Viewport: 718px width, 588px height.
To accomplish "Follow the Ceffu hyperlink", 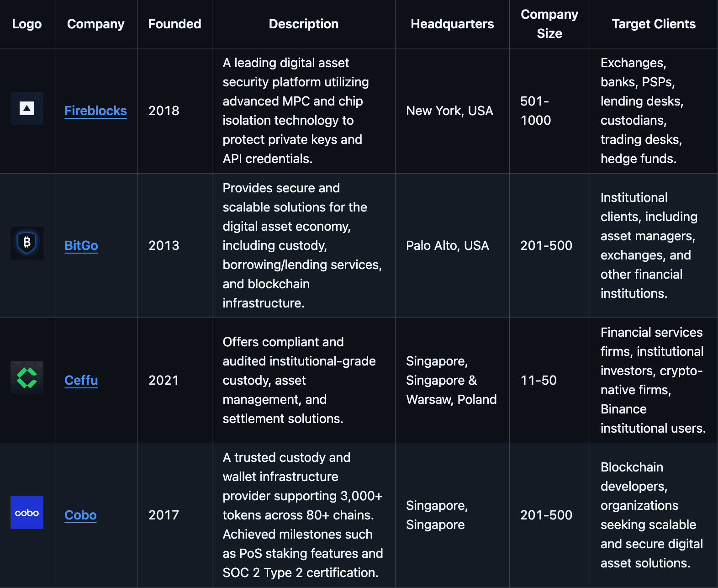I will click(x=81, y=380).
